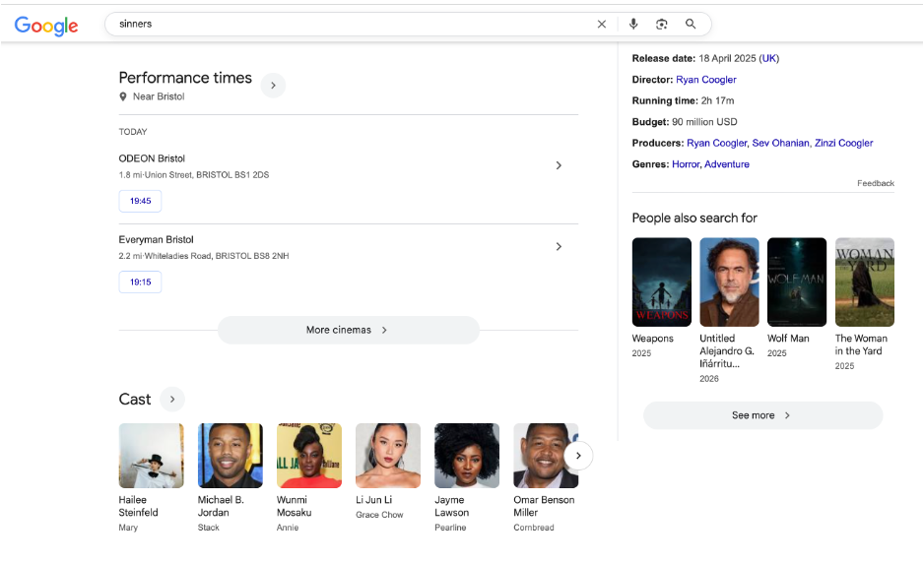Show next cast members with carousel arrow

tap(578, 456)
